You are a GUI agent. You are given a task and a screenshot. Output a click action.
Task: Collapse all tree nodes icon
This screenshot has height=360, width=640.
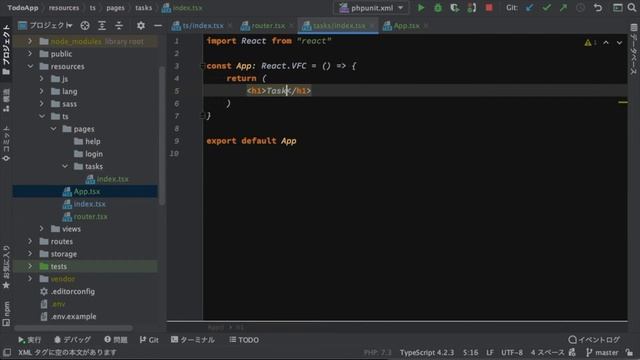click(119, 26)
